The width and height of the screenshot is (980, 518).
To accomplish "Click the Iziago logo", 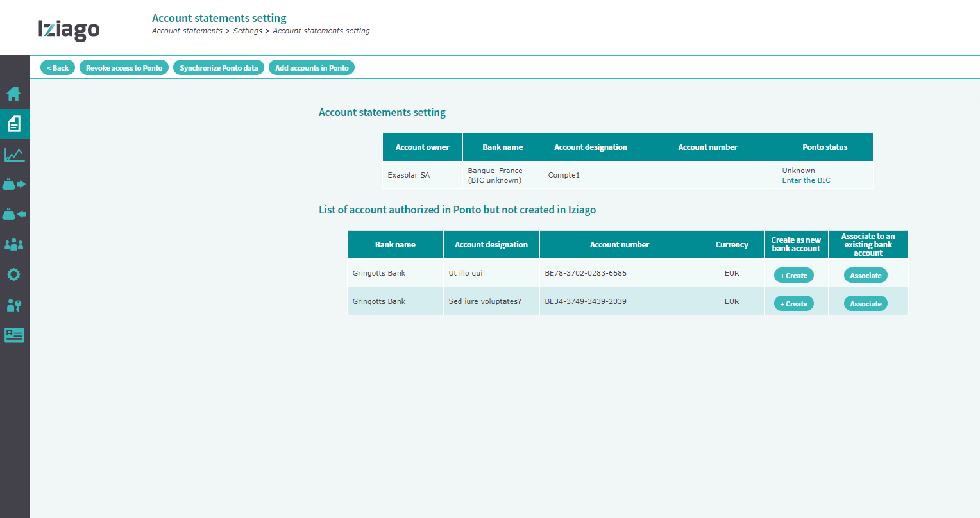I will point(69,29).
